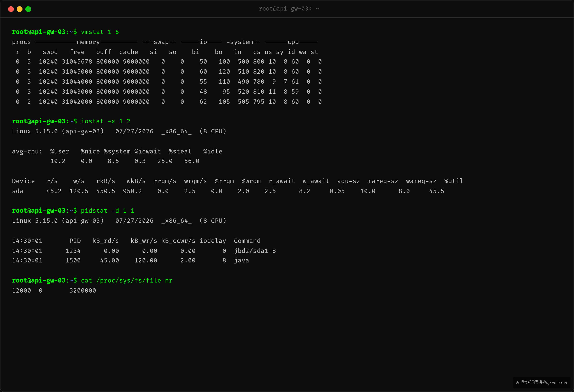Click the %steal value 25.0
Viewport: 574px width, 392px height.
(165, 161)
